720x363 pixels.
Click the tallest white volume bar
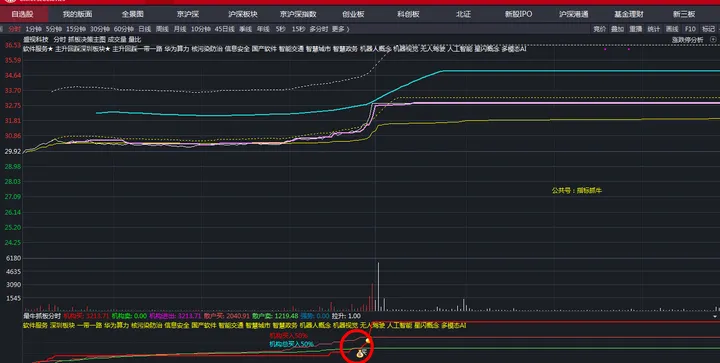click(x=378, y=287)
